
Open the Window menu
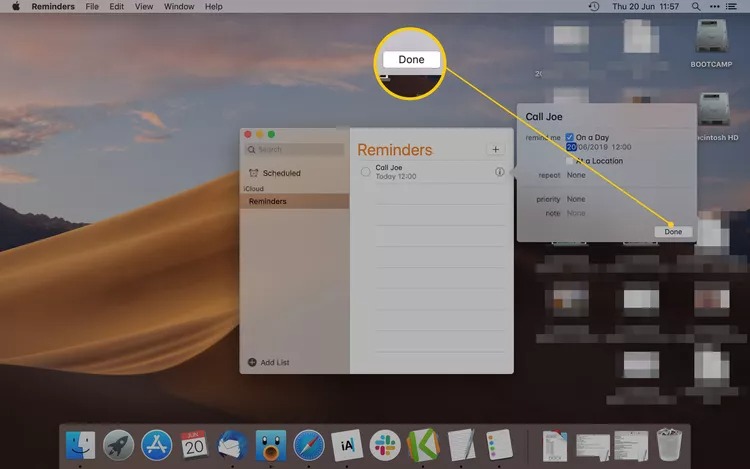click(179, 7)
